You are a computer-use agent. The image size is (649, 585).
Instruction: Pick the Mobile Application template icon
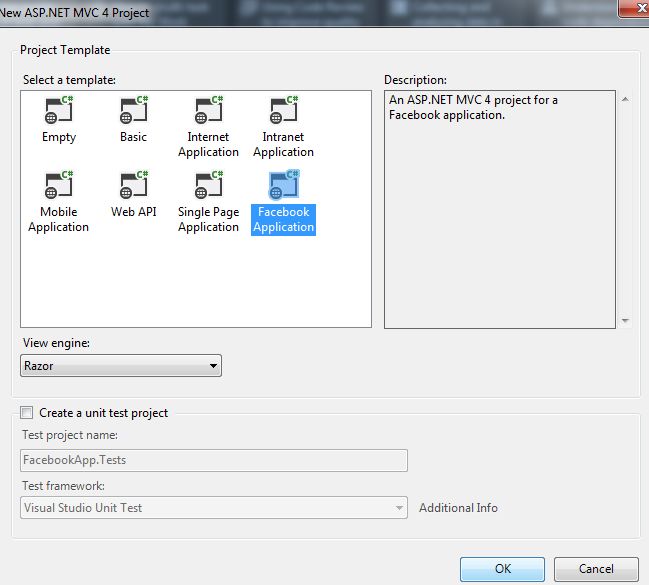tap(59, 185)
